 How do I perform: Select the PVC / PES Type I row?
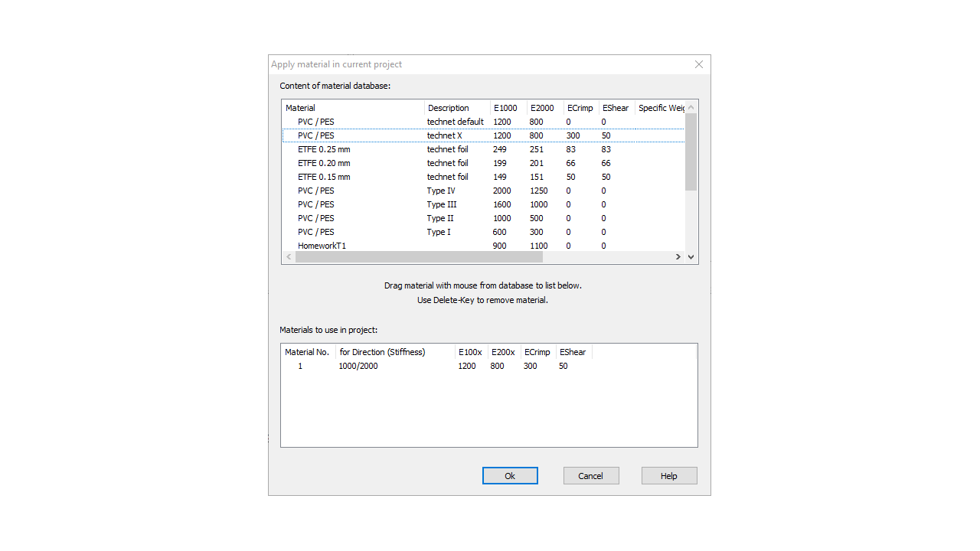coord(316,232)
